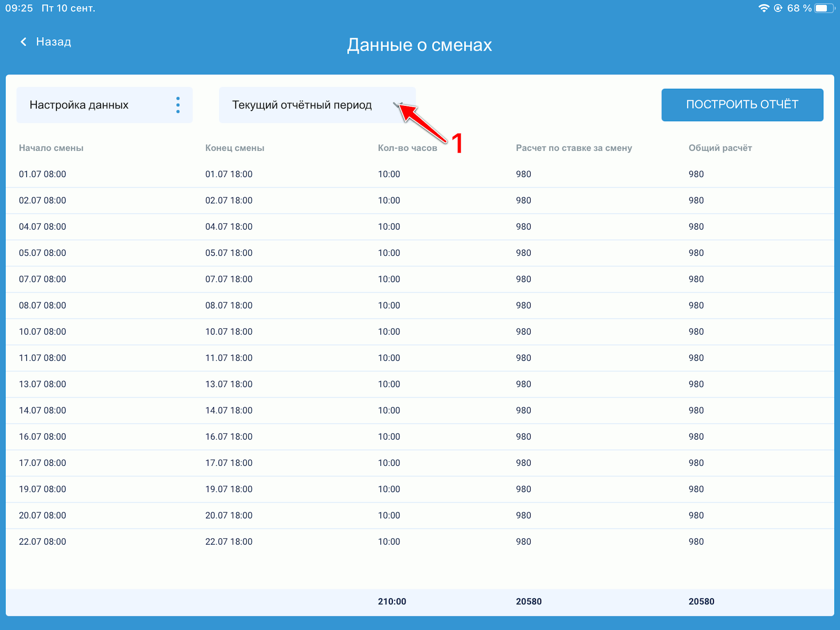Viewport: 840px width, 630px height.
Task: Select the shift end 04.07 18:00
Action: [x=229, y=227]
